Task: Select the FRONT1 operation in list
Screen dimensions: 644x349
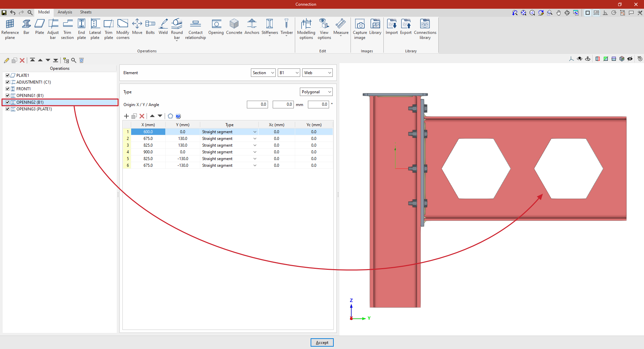Action: point(23,89)
